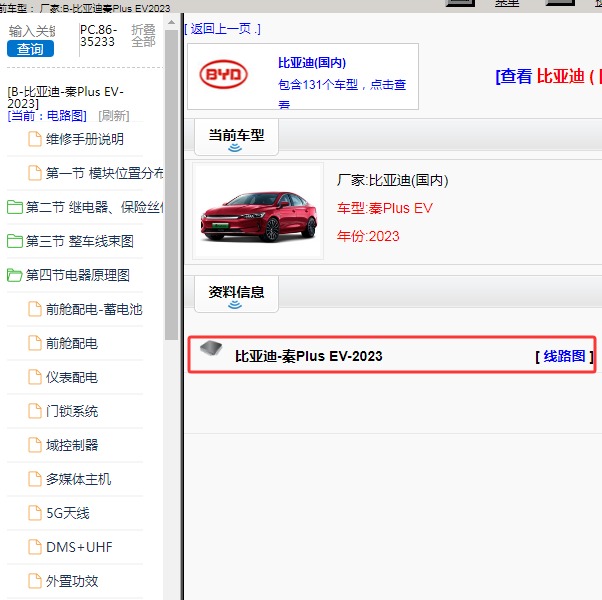Click file icon beside 前舱配电-蓄电池
This screenshot has height=600, width=602.
click(35, 309)
